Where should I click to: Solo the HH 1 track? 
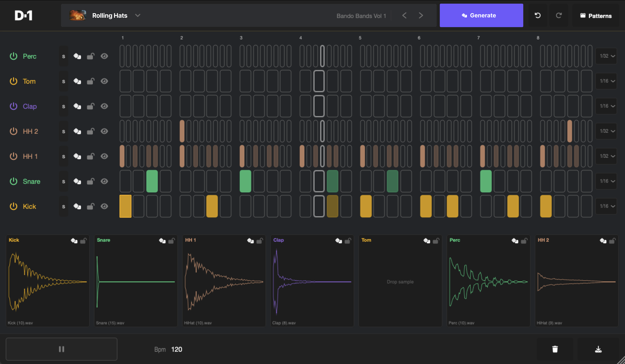point(64,156)
